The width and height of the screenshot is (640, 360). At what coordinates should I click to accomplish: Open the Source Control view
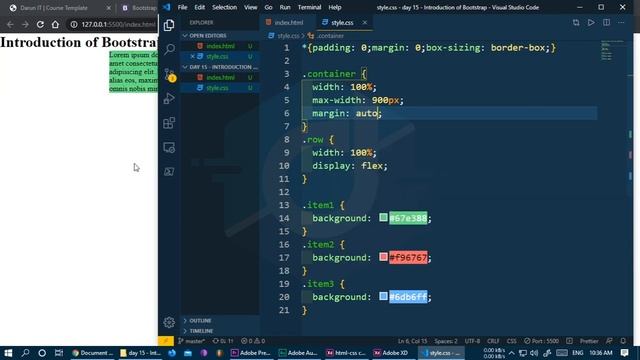169,74
